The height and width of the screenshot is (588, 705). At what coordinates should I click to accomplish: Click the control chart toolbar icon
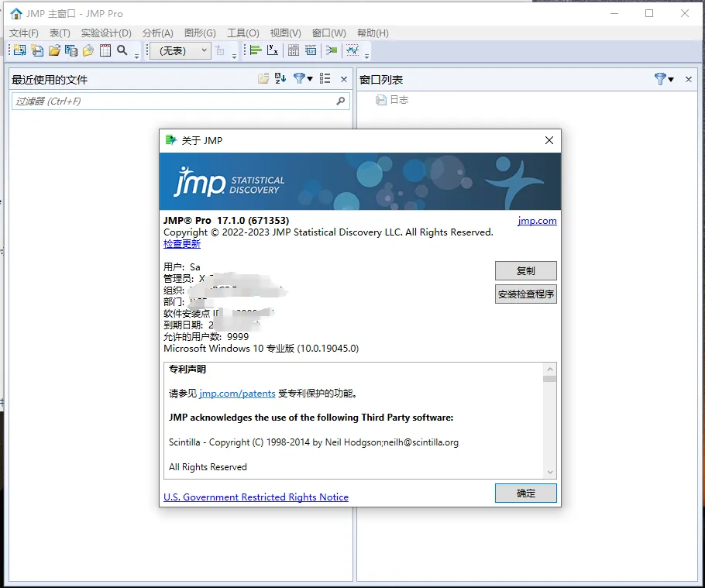click(x=352, y=50)
